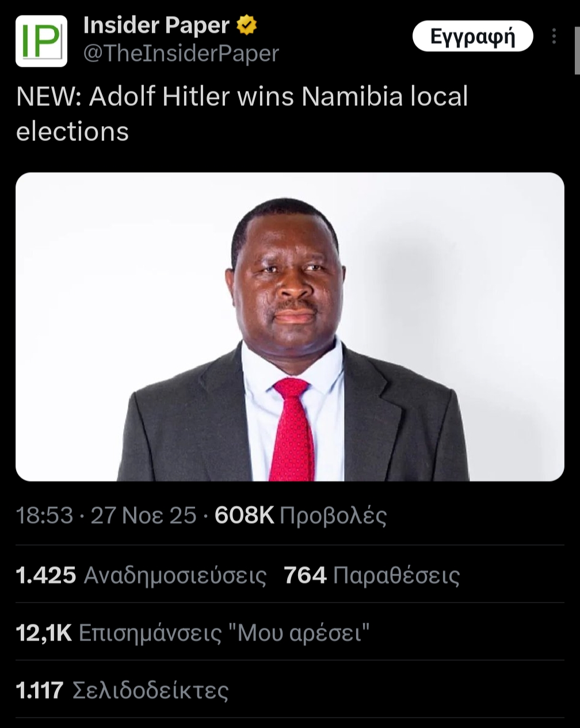Image resolution: width=580 pixels, height=728 pixels.
Task: Click the 12,1K likes count
Action: click(44, 633)
